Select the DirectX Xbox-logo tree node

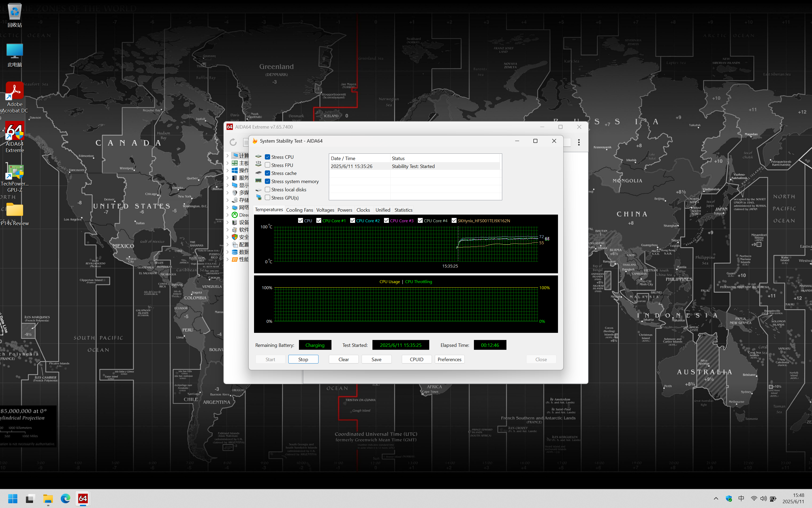click(240, 215)
